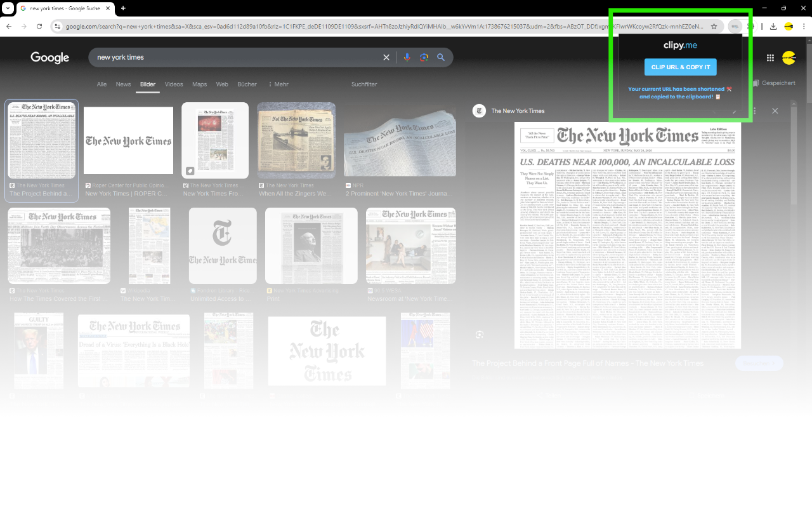Switch to the Web results tab
812x508 pixels.
222,84
